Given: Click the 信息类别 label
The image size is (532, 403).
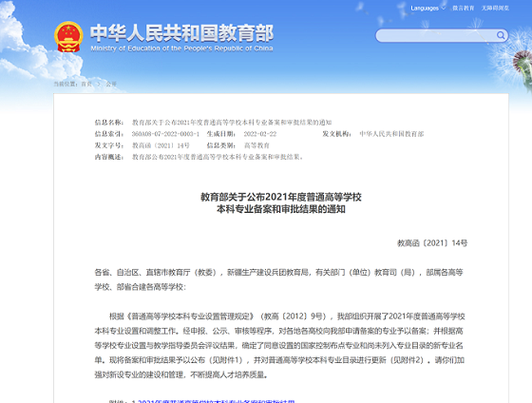Looking at the screenshot, I should point(221,145).
